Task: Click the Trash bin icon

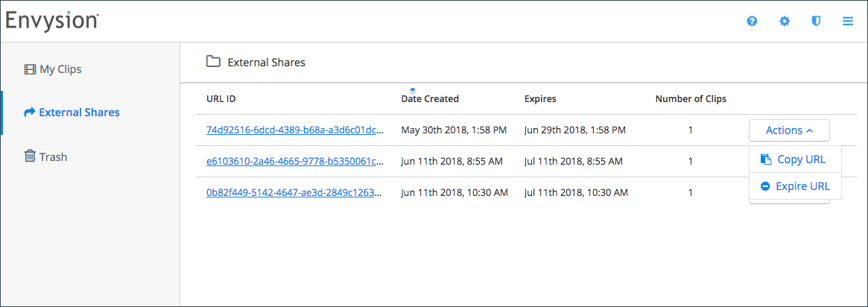Action: click(x=30, y=156)
